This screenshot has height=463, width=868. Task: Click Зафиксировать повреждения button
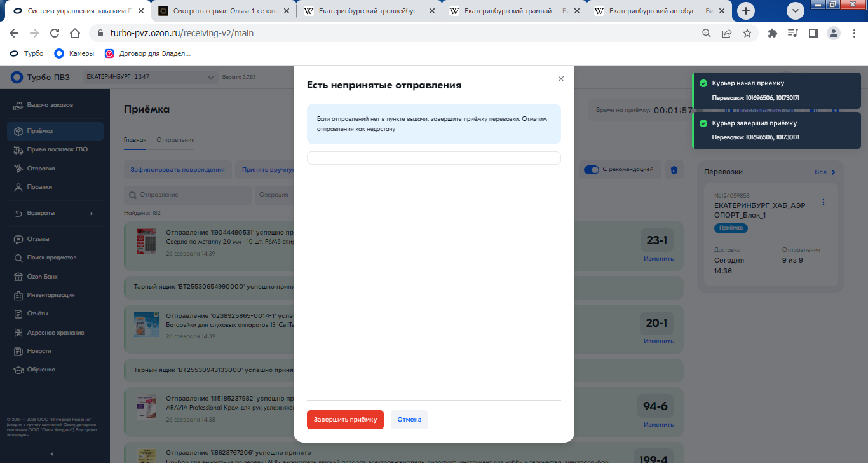177,170
